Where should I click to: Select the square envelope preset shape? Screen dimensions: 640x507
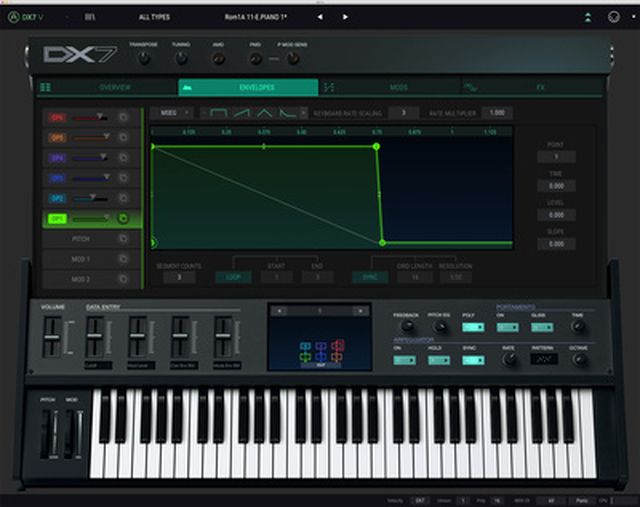click(x=218, y=113)
